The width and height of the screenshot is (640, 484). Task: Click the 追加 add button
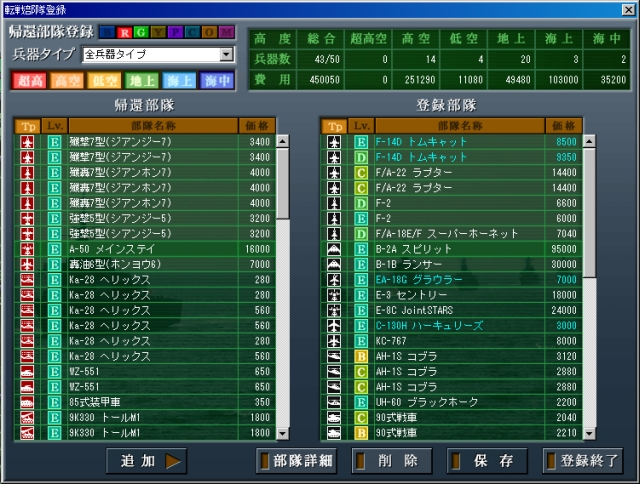(x=147, y=461)
